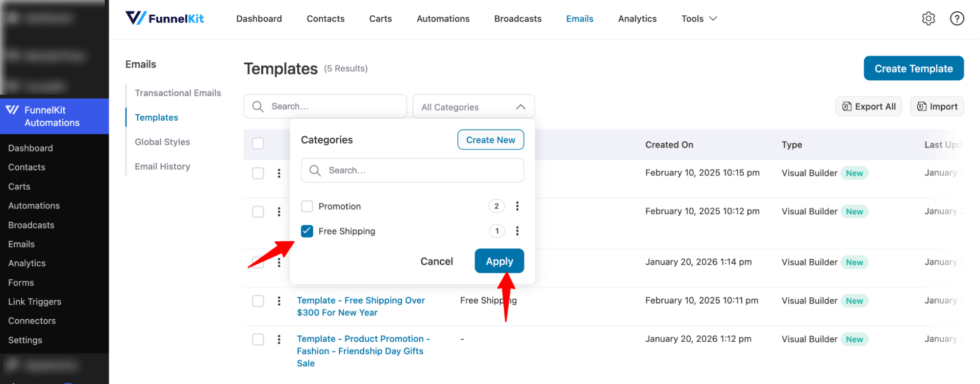
Task: Open the three-dot menu beside Free Shipping
Action: coord(517,230)
